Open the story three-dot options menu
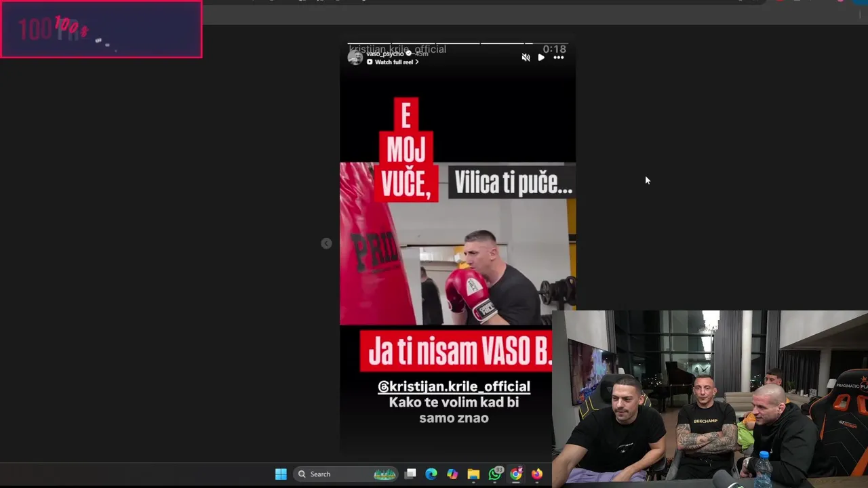This screenshot has width=868, height=488. pos(558,58)
